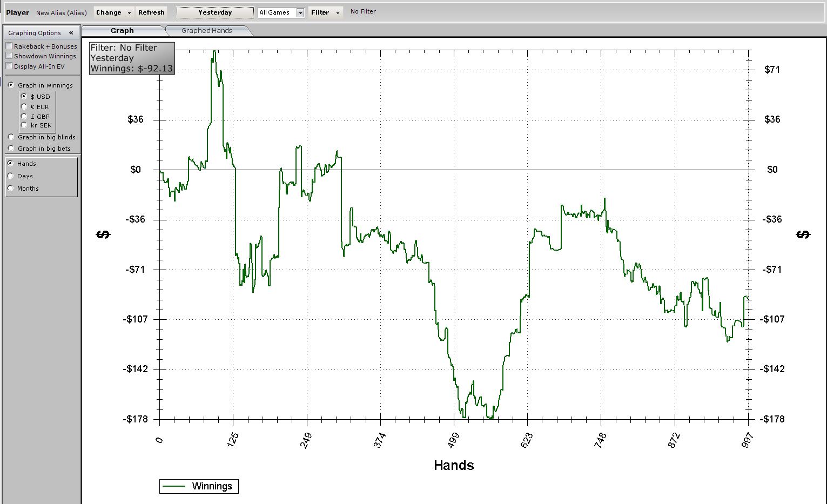Switch x-axis to Days
The image size is (827, 504).
pos(11,176)
